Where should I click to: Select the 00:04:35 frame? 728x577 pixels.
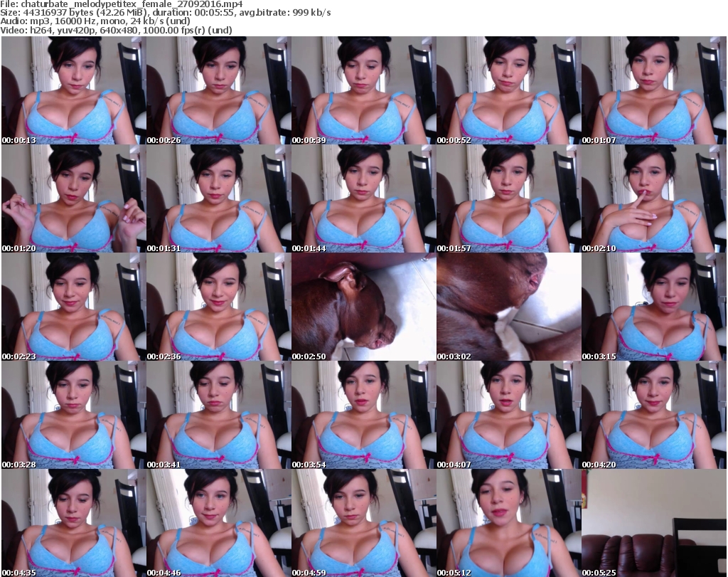pyautogui.click(x=73, y=523)
